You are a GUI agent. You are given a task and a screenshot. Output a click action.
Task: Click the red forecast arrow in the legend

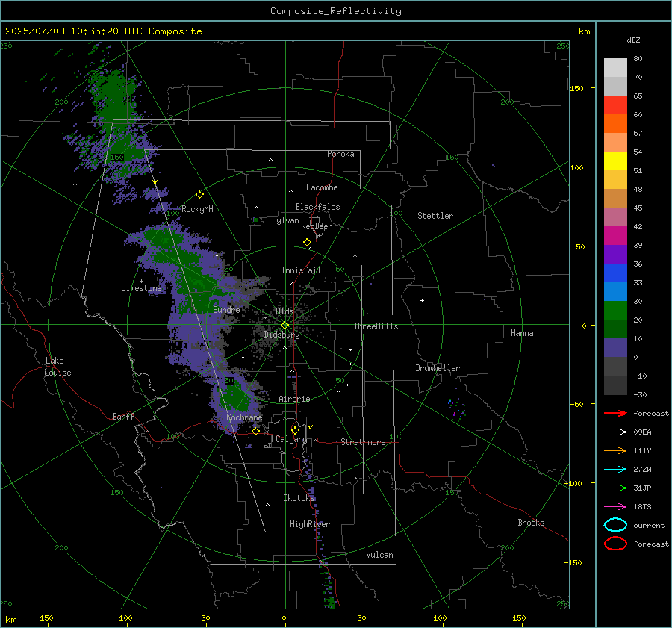coord(615,413)
